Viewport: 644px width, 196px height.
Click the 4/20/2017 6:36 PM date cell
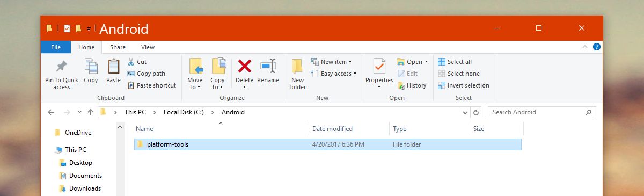point(338,144)
